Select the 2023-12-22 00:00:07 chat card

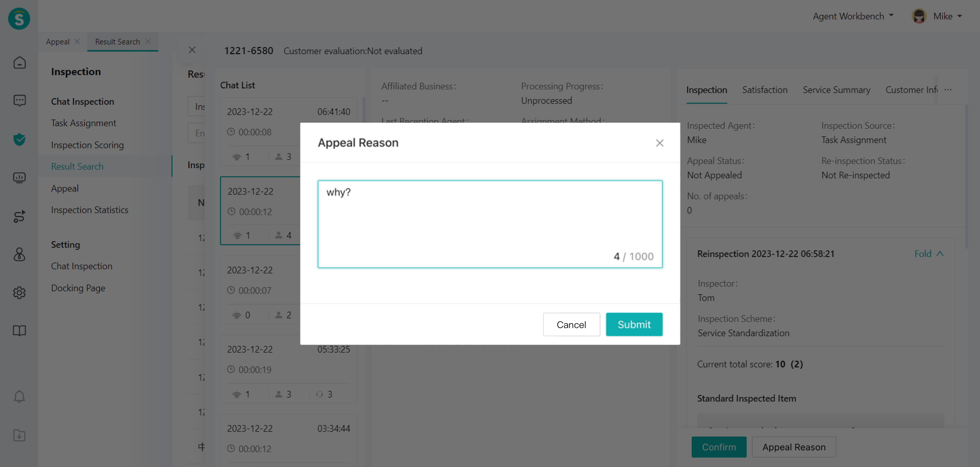[x=260, y=290]
